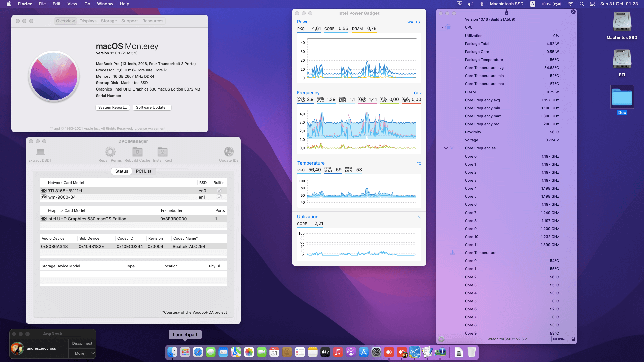Open the Apple menu
The width and height of the screenshot is (644, 362).
pyautogui.click(x=9, y=4)
